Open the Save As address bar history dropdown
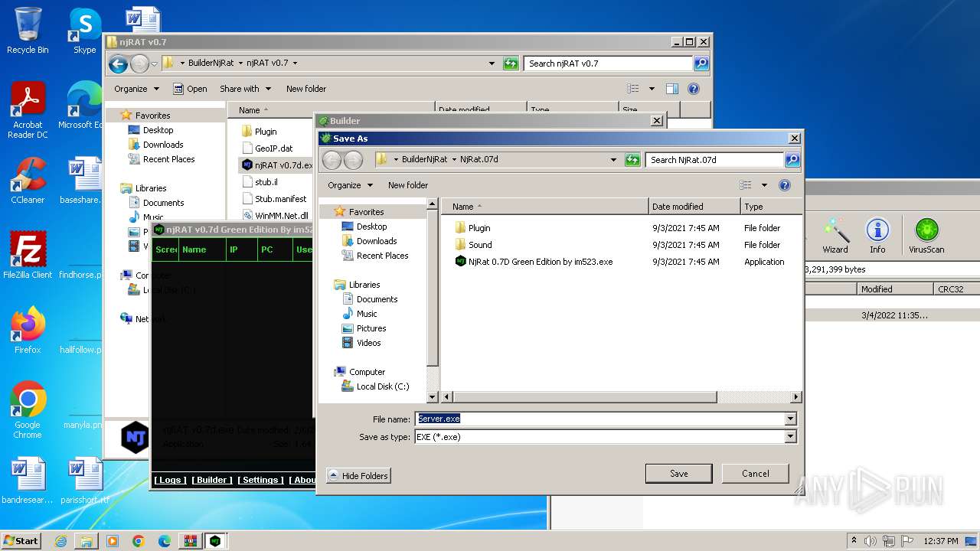Screen dimensions: 980x551 point(613,160)
